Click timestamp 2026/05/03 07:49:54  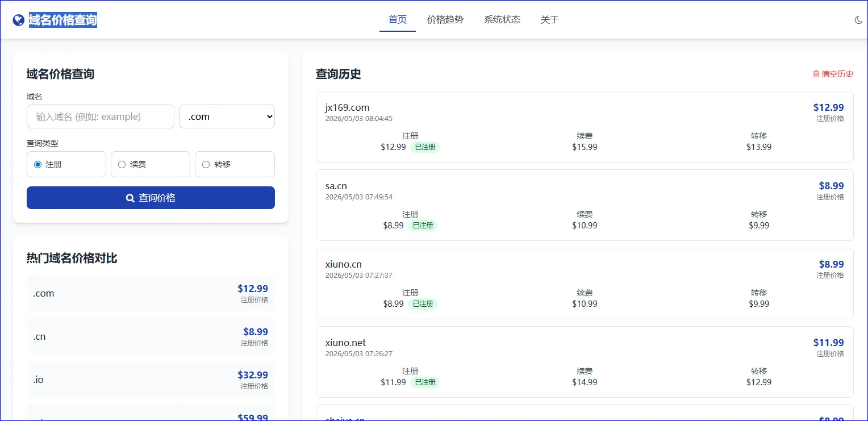[359, 197]
